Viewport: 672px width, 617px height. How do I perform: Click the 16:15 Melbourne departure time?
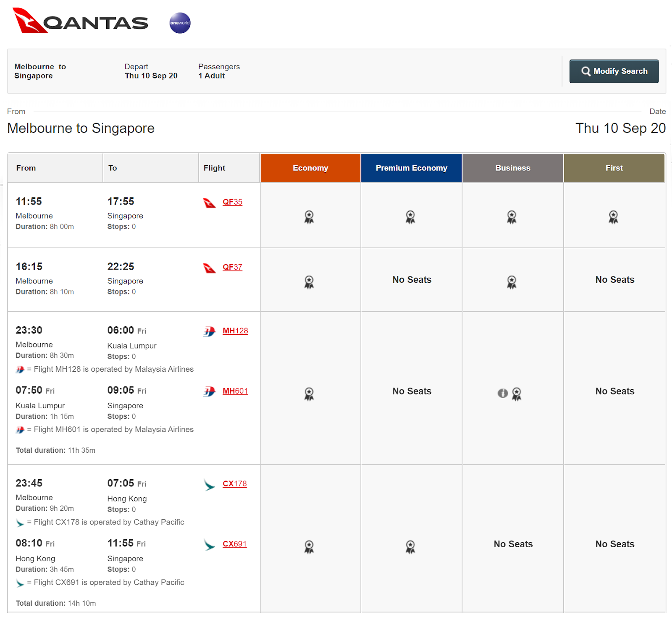tap(29, 266)
